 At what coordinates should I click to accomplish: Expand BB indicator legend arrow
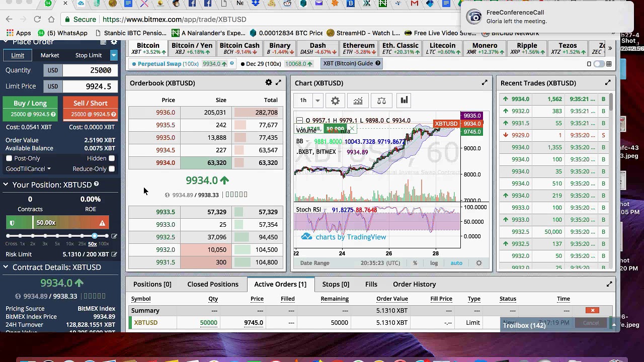(307, 142)
